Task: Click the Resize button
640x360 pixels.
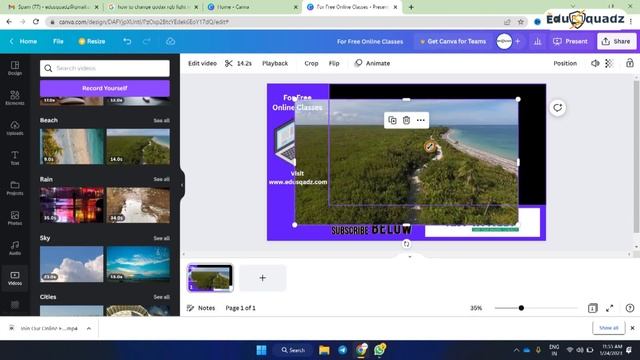Action: point(92,41)
